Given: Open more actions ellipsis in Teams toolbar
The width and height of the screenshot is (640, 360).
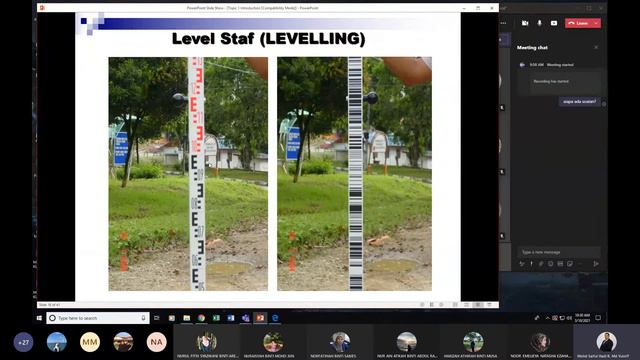Looking at the screenshot, I should 503,23.
